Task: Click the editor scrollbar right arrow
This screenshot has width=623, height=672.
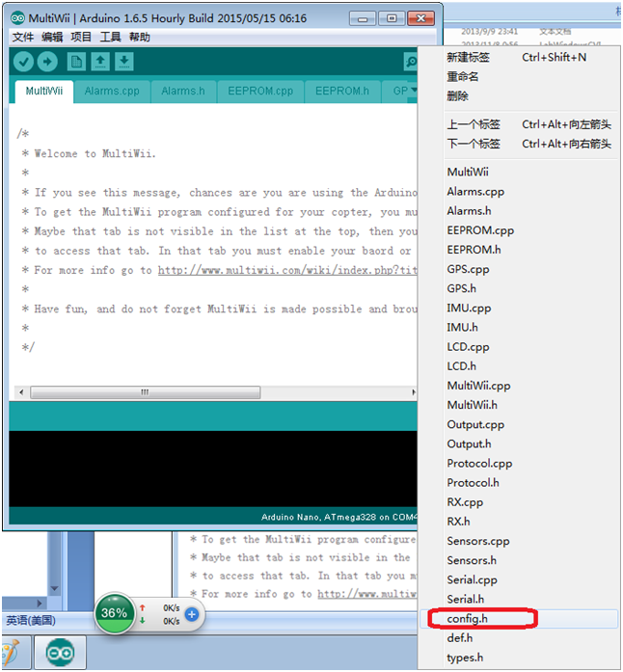Action: pyautogui.click(x=414, y=392)
